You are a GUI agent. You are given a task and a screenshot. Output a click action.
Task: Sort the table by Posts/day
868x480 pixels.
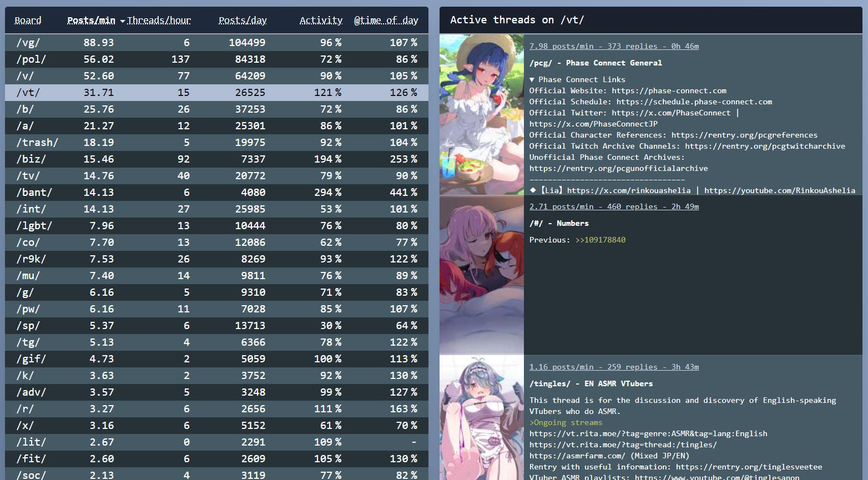click(x=243, y=21)
